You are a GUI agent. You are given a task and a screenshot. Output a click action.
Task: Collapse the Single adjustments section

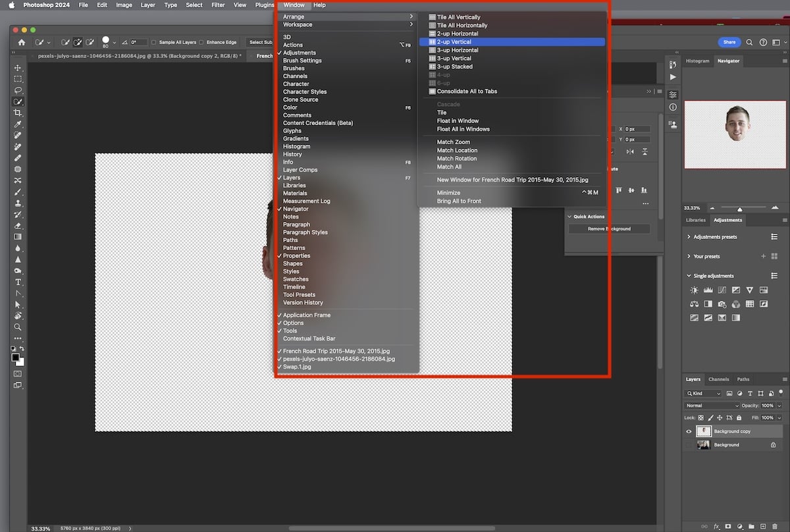click(x=689, y=276)
